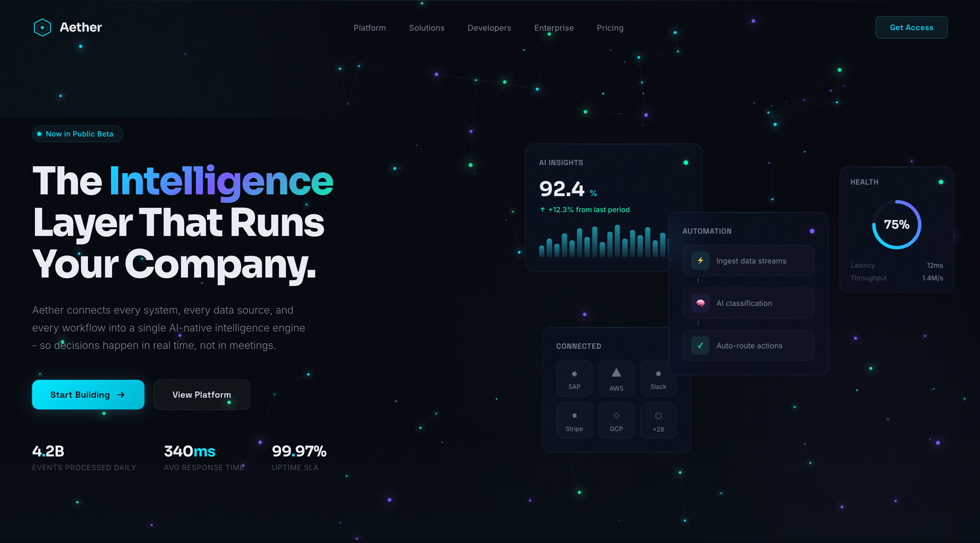Select the GCP connection icon
980x543 pixels.
tap(616, 420)
